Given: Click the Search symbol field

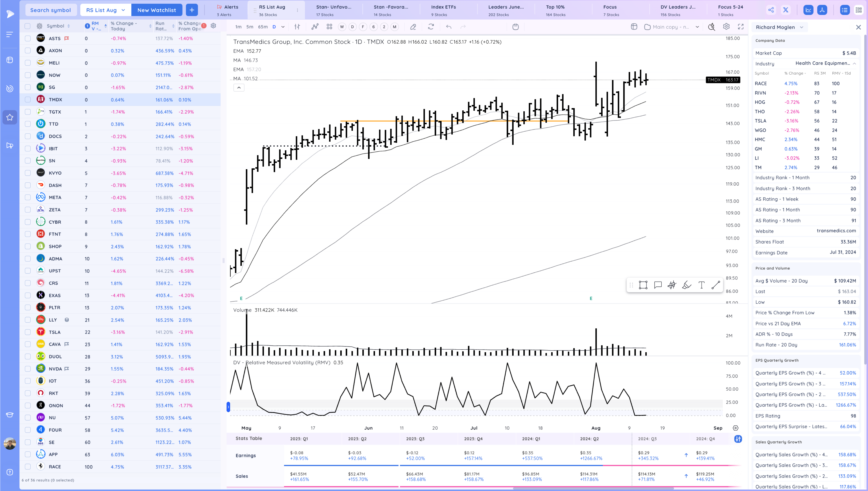Looking at the screenshot, I should (x=51, y=10).
